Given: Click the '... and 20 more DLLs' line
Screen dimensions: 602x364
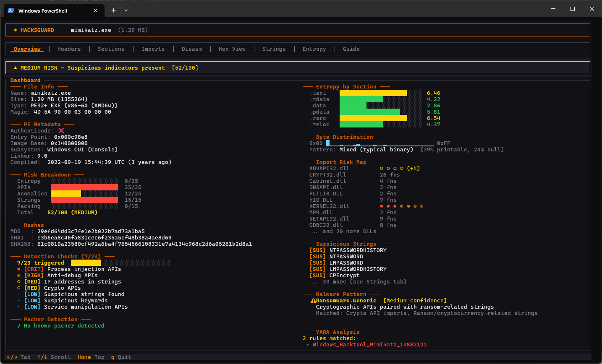Looking at the screenshot, I should [344, 231].
